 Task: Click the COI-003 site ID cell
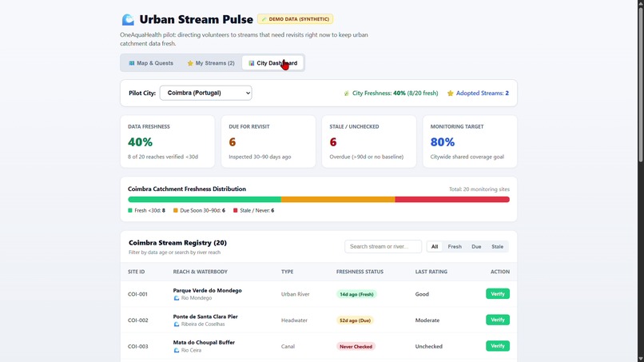click(137, 346)
